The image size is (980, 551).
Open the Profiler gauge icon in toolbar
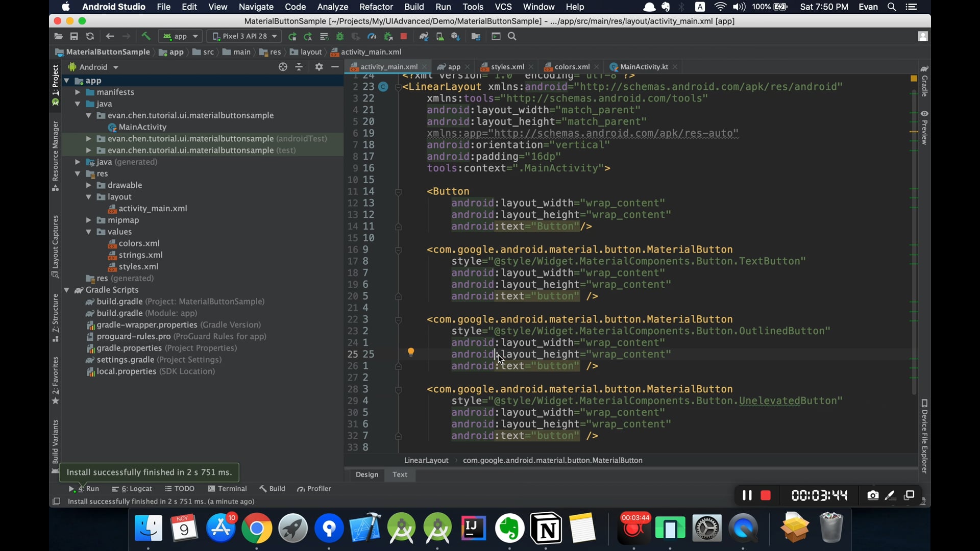(x=372, y=36)
